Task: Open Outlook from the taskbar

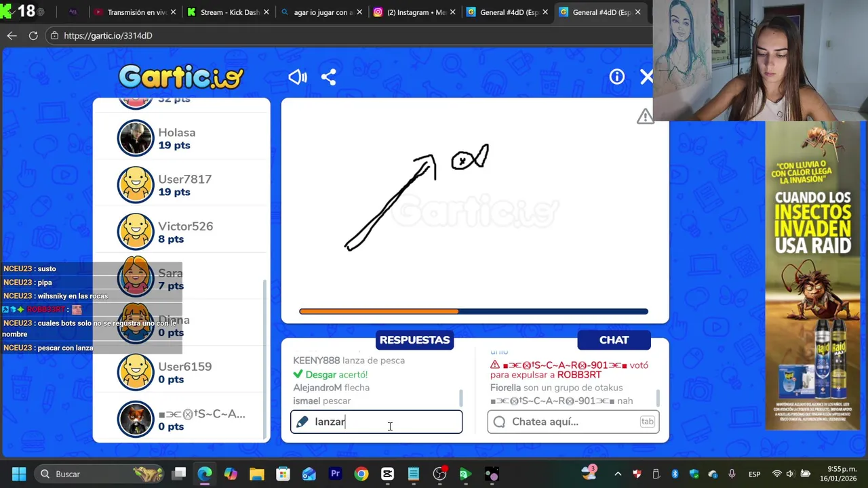Action: tap(309, 474)
